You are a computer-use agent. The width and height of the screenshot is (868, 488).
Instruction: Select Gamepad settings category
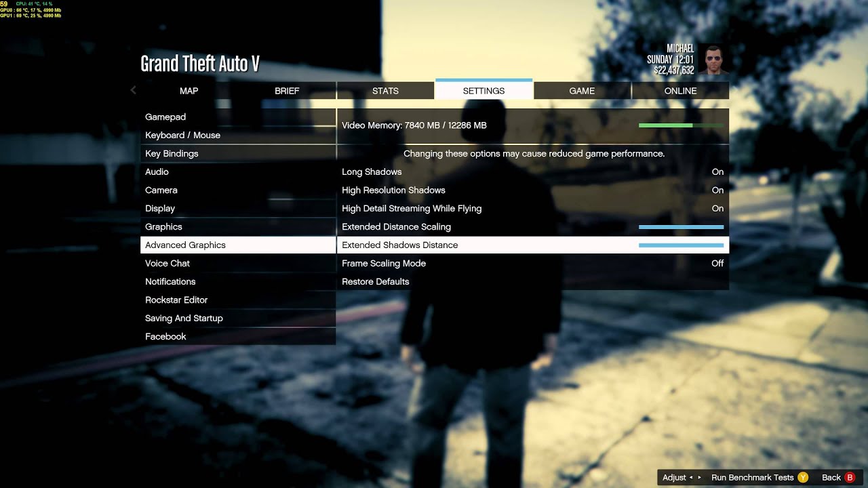tap(238, 117)
